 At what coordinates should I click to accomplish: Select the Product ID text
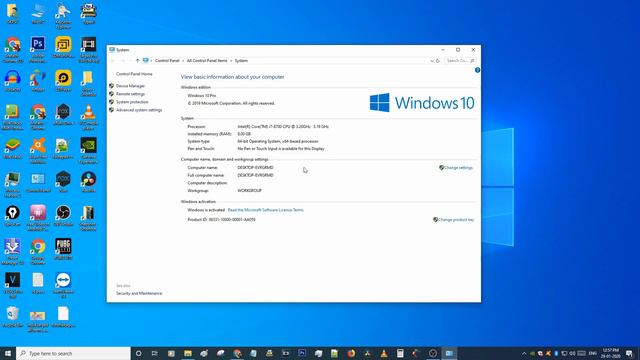click(x=221, y=220)
